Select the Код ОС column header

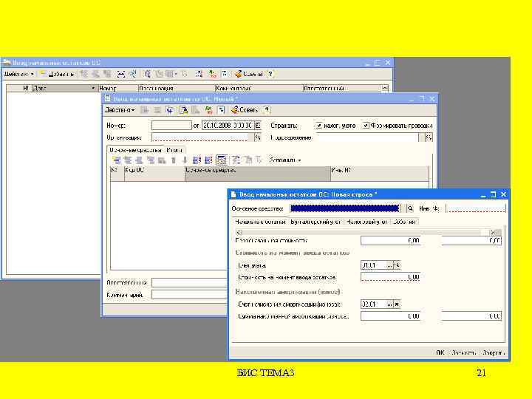154,174
